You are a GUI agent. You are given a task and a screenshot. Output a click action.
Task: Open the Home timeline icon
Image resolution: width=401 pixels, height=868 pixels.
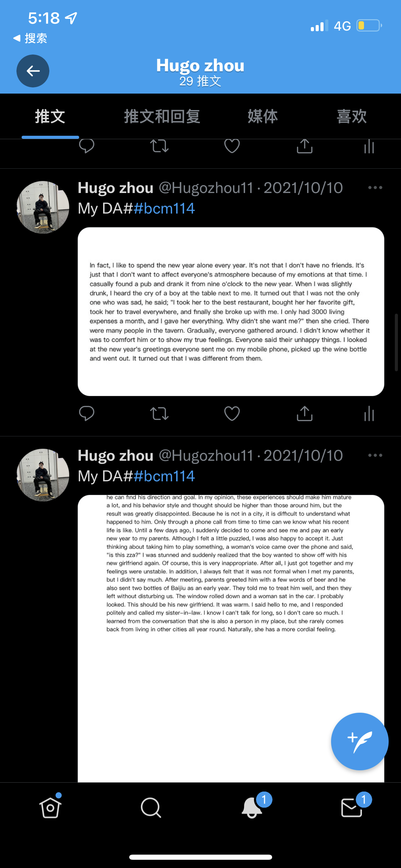click(50, 807)
